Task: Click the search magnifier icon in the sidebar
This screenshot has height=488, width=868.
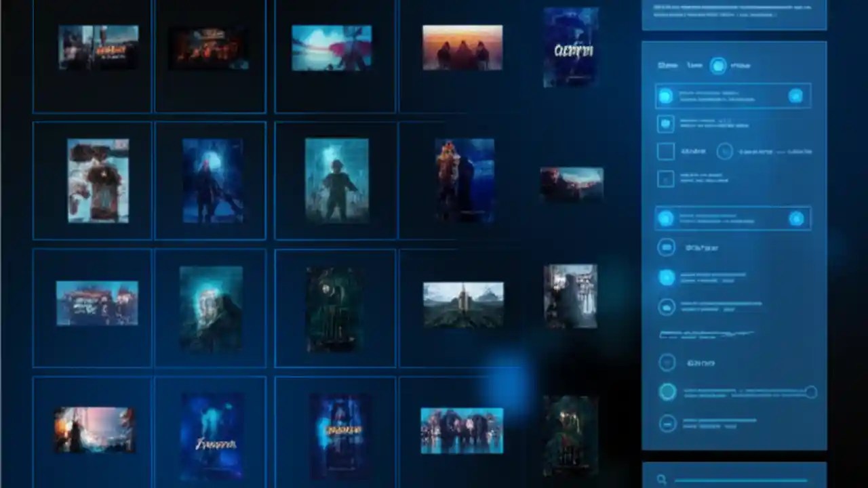Action: click(662, 478)
